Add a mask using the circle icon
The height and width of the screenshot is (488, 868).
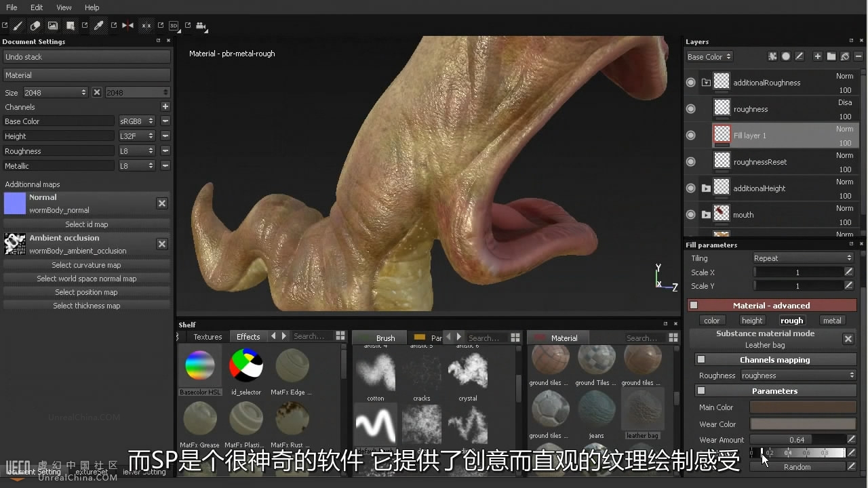click(x=786, y=57)
